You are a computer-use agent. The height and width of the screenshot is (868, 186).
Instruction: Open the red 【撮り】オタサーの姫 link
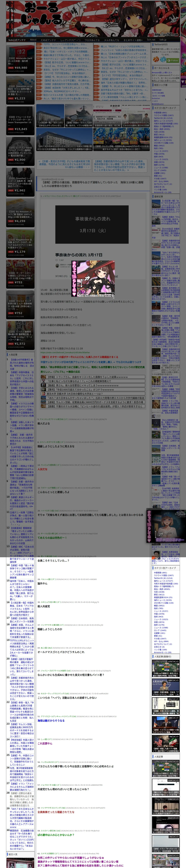79,357
